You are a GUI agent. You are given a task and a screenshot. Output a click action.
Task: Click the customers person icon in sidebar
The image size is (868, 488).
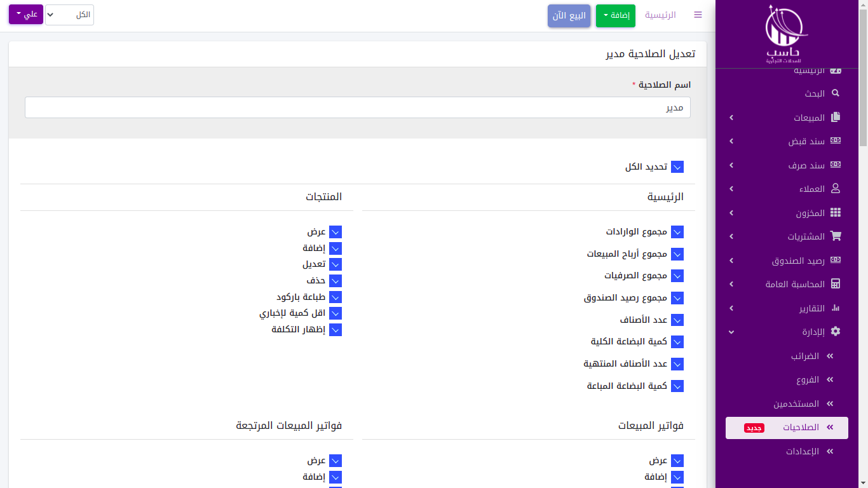(x=836, y=189)
